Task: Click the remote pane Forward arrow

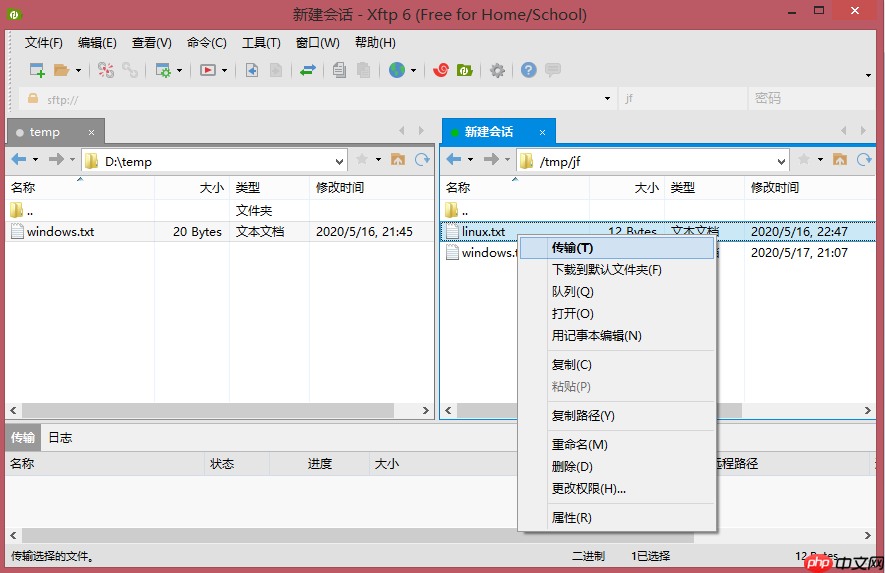Action: (x=491, y=160)
